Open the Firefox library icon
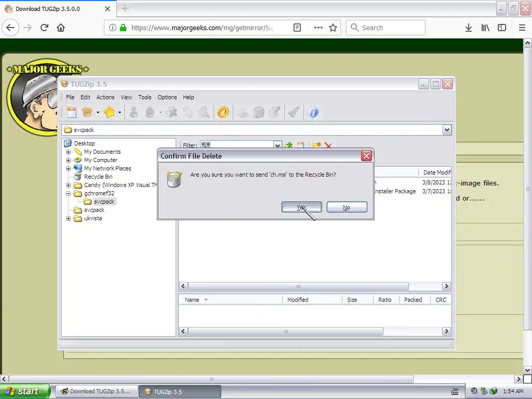Screen dimensions: 532x399 click(485, 28)
